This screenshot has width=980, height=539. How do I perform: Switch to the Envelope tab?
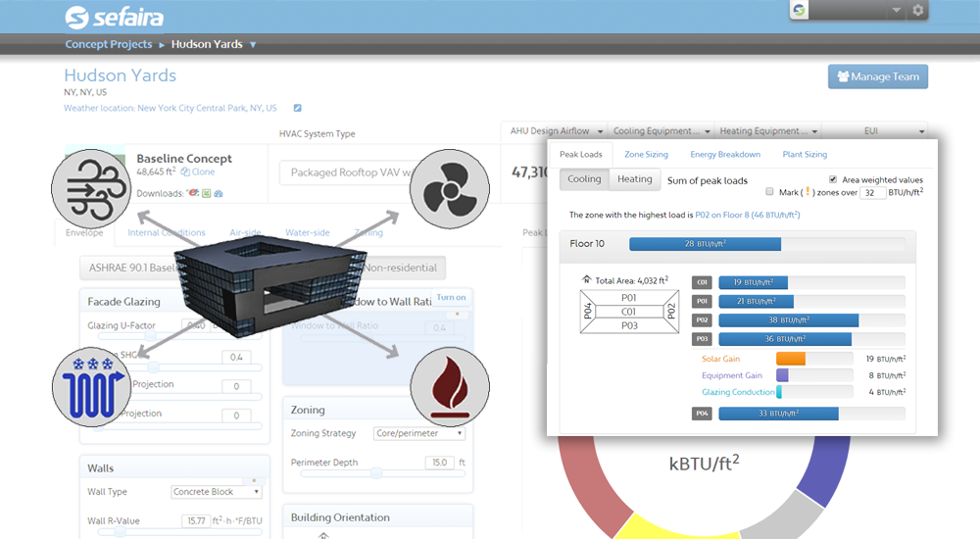(84, 232)
